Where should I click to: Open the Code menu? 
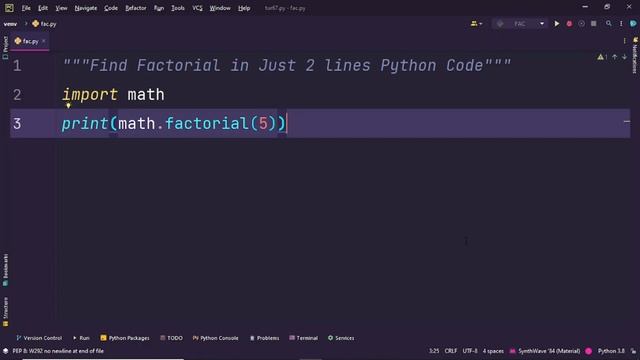111,8
